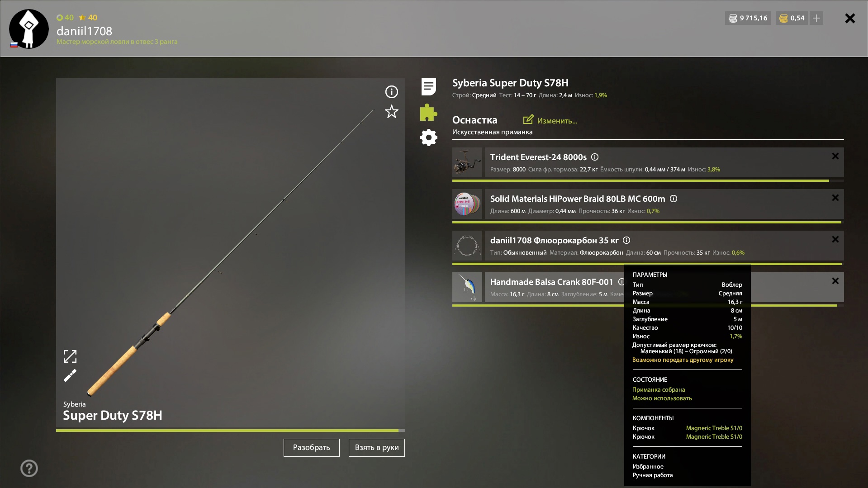Select the Trident Everest-24 8000s row title
The image size is (868, 488).
pyautogui.click(x=538, y=157)
